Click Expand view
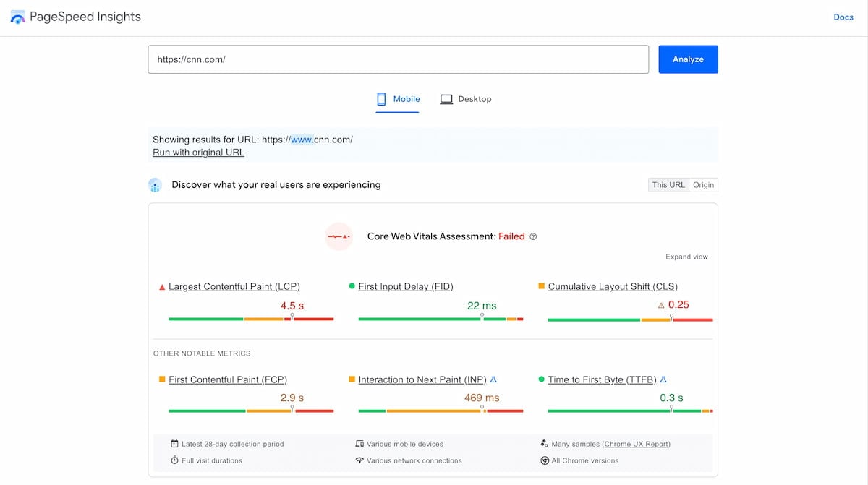The height and width of the screenshot is (485, 868). [686, 257]
